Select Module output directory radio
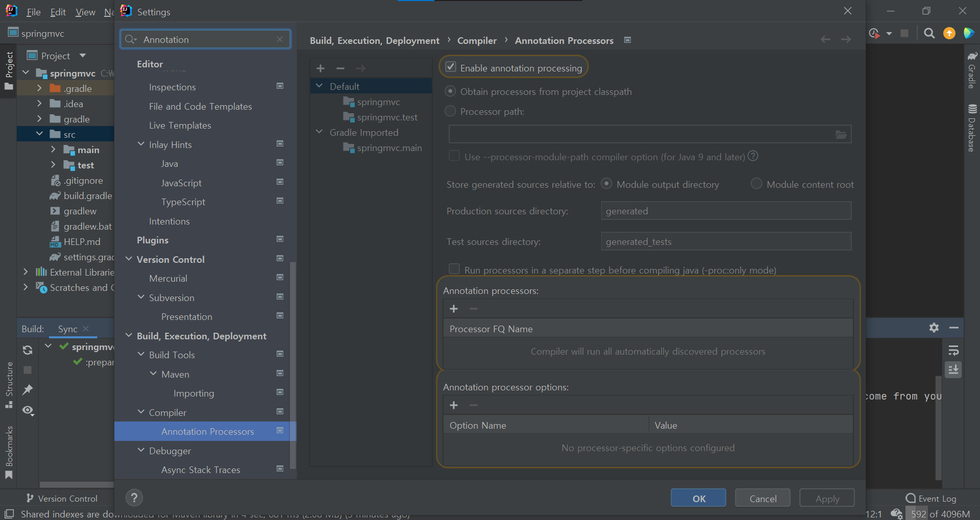 (606, 183)
